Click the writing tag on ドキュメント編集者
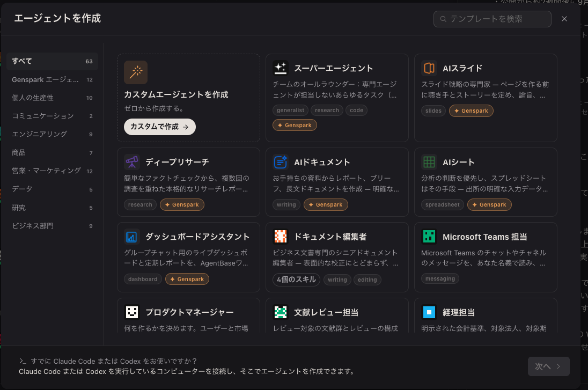This screenshot has width=588, height=390. pyautogui.click(x=337, y=279)
